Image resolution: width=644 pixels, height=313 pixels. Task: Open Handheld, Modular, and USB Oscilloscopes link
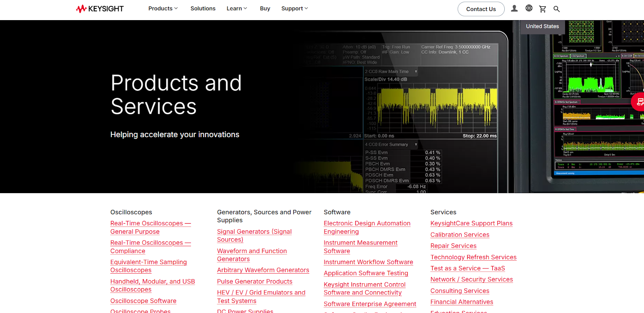(153, 285)
